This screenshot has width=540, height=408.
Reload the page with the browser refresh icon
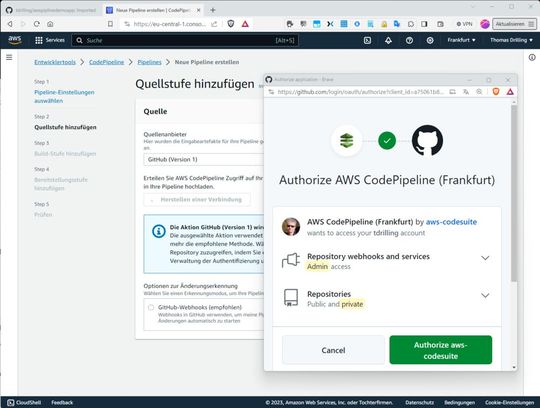coord(37,24)
